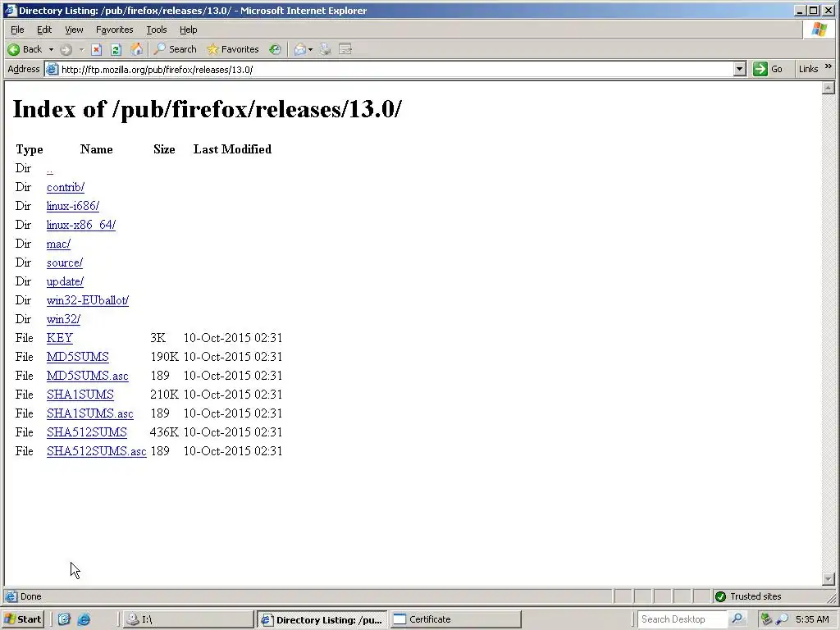Click the scrollbar up arrow
The image size is (840, 630).
(829, 87)
